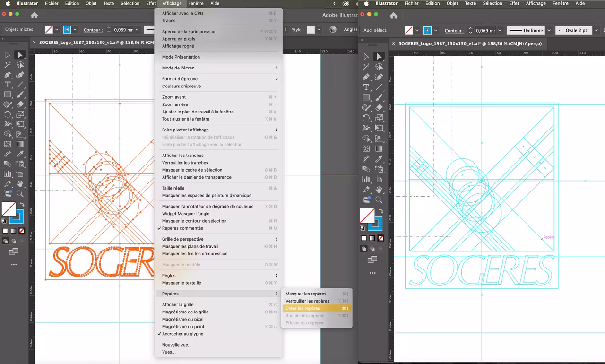Choose the Rotate tool in left window
Screen dimensions: 605x364
[x=8, y=114]
